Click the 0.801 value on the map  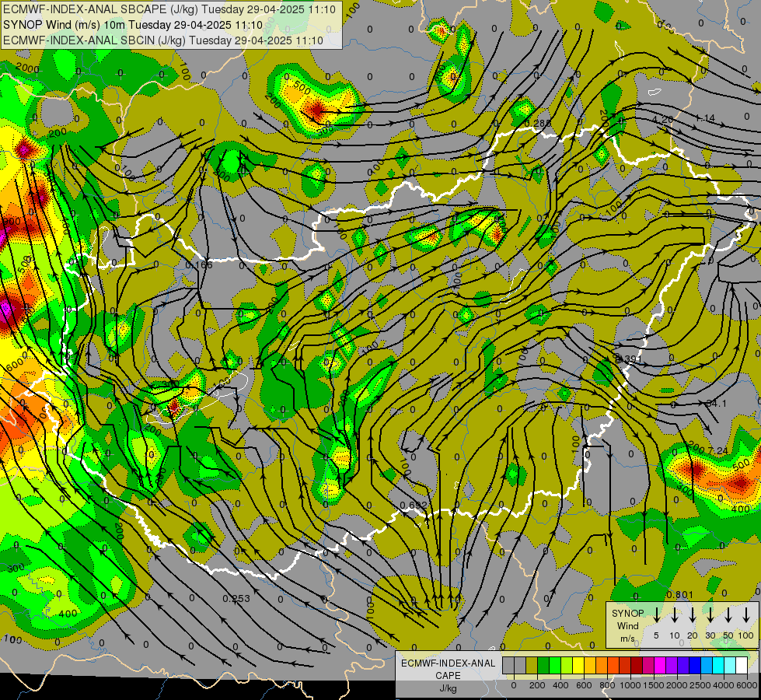pos(680,594)
